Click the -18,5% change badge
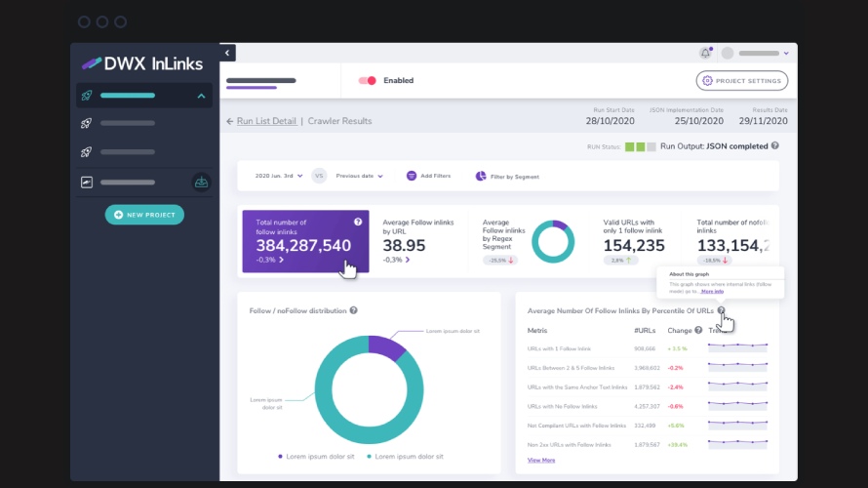Screen dimensions: 868x488 point(715,260)
